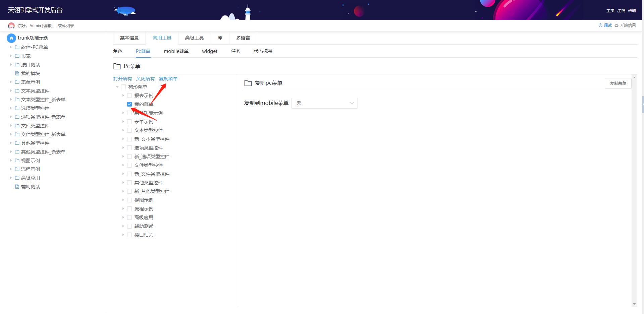Click the 我的模块 document icon in sidebar
The height and width of the screenshot is (314, 644).
click(x=17, y=73)
